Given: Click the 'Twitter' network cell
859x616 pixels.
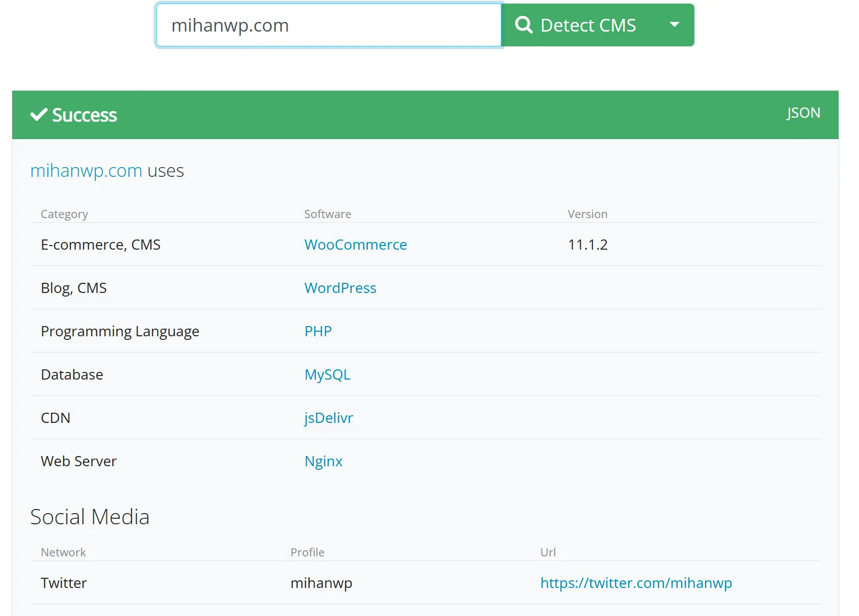Looking at the screenshot, I should pyautogui.click(x=64, y=583).
